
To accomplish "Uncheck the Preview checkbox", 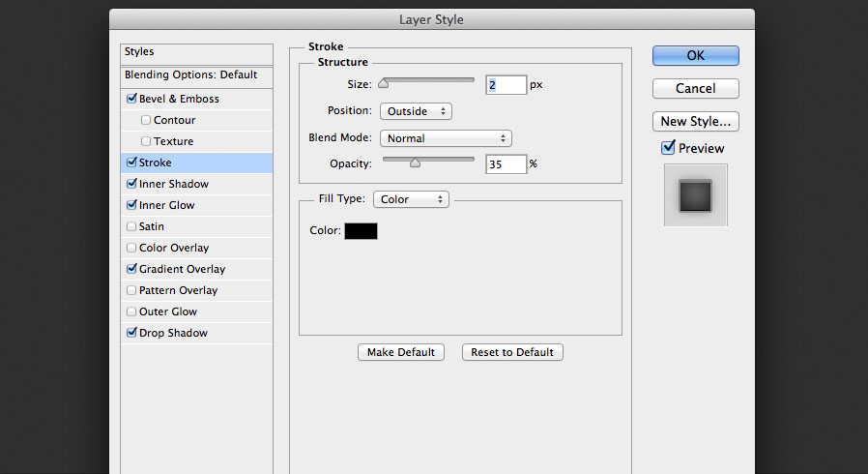I will [x=668, y=148].
